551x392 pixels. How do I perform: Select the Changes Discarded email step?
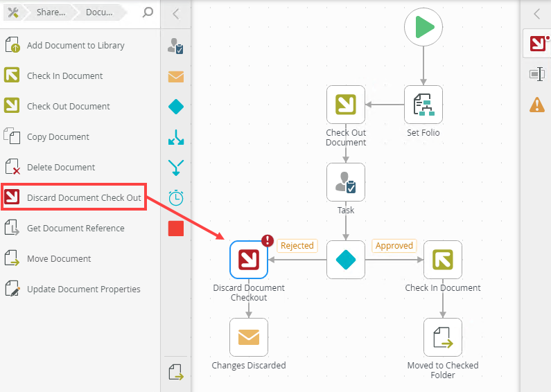[x=249, y=337]
